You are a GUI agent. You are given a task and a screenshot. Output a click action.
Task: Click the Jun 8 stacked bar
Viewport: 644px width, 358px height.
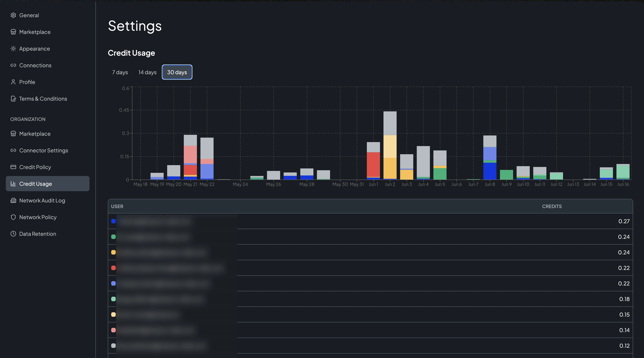click(490, 157)
